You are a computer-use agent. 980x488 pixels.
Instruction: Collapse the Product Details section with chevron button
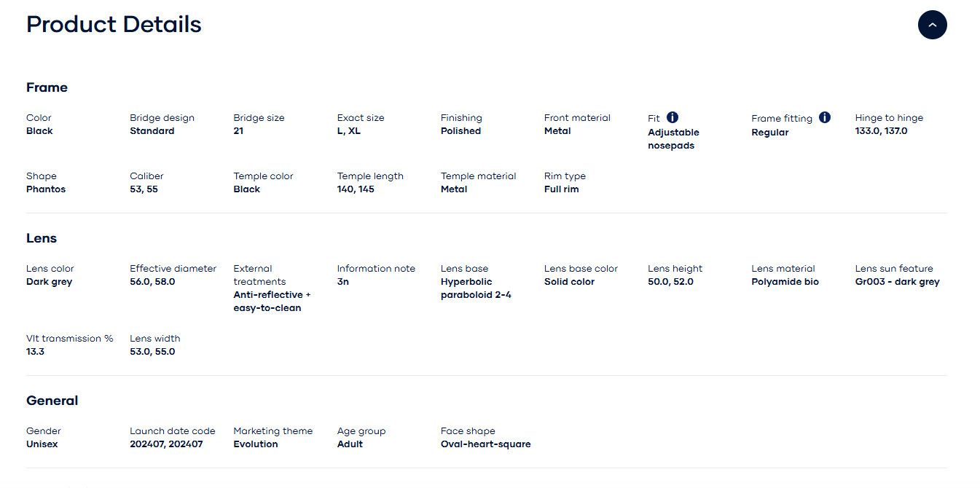(x=932, y=25)
